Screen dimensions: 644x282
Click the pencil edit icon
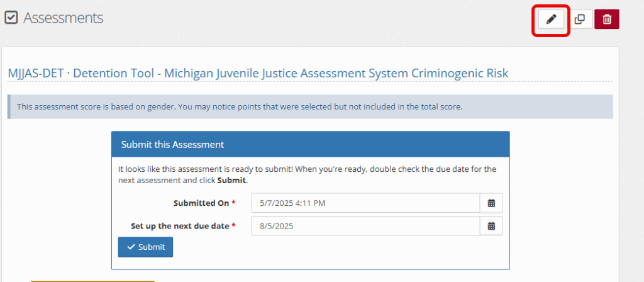coord(551,20)
